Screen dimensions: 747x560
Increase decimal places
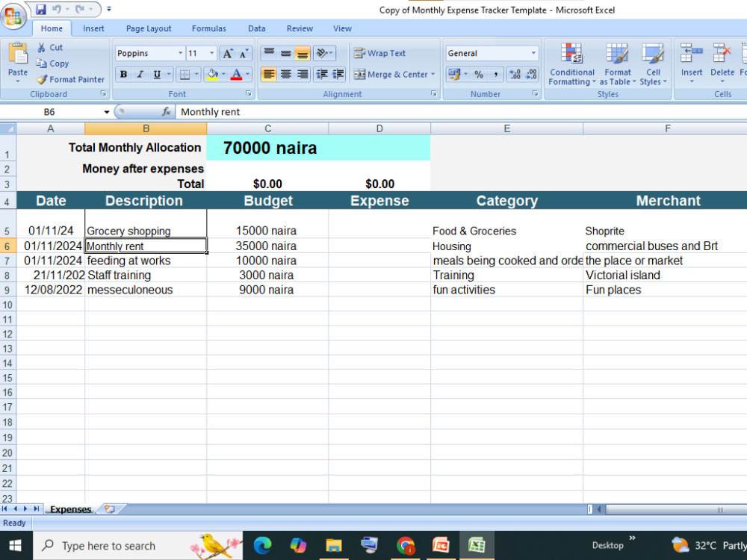coord(515,74)
